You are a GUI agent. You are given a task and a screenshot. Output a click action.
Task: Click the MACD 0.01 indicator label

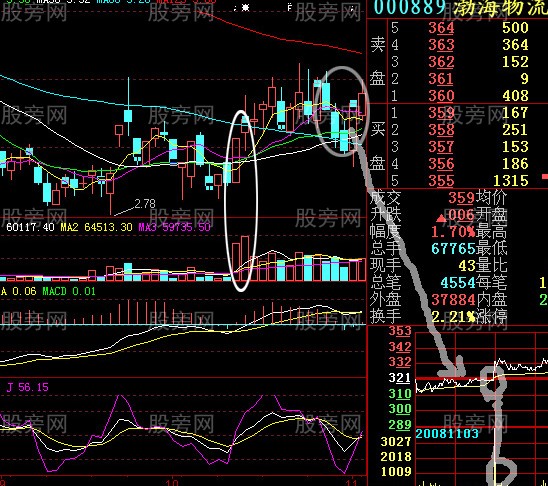[x=69, y=291]
